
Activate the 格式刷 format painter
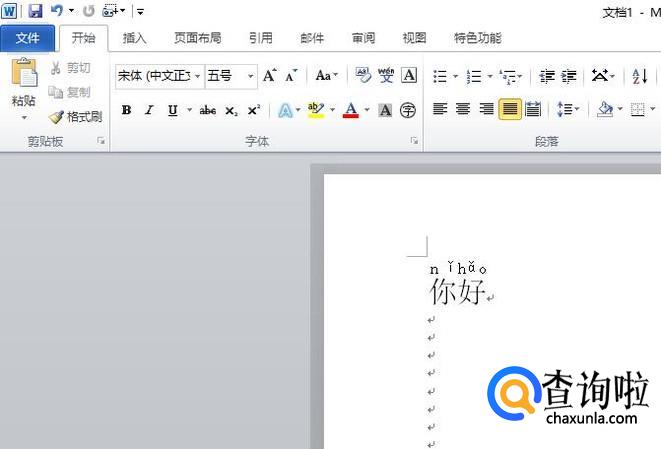75,116
